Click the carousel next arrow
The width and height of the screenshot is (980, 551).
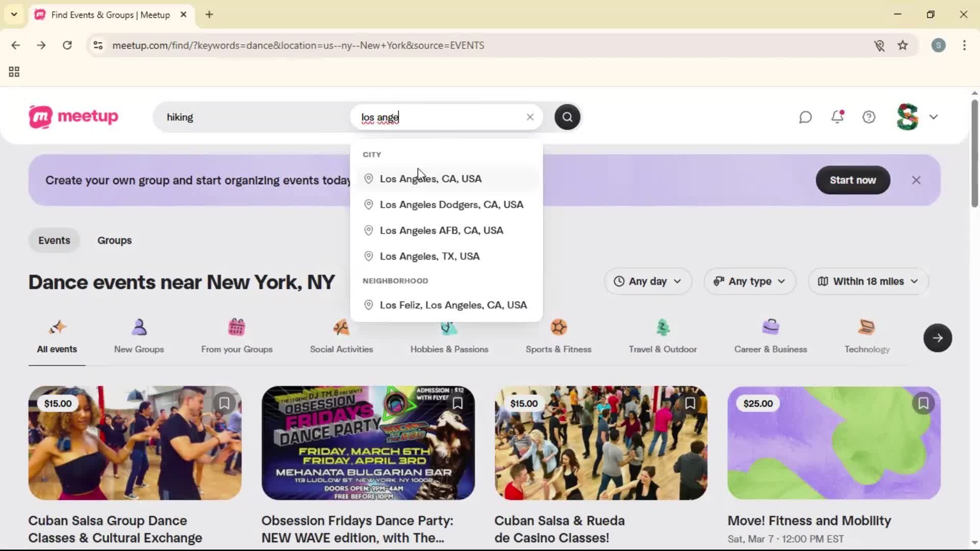point(938,338)
